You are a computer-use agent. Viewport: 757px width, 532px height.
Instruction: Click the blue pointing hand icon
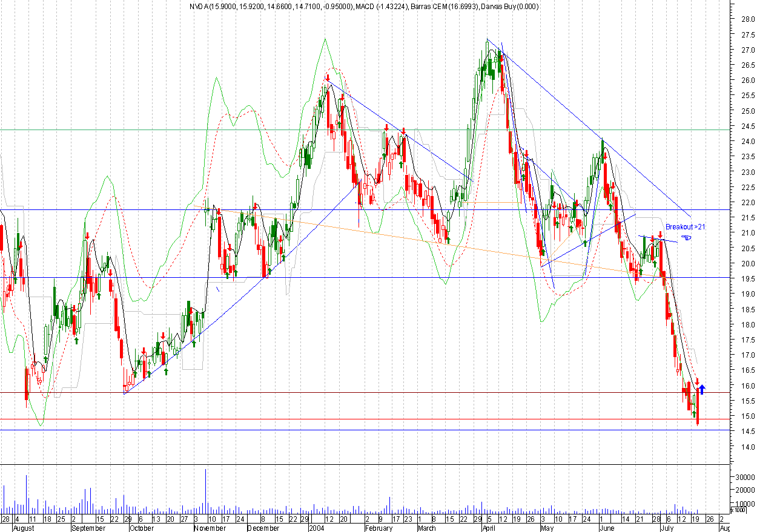pyautogui.click(x=686, y=237)
